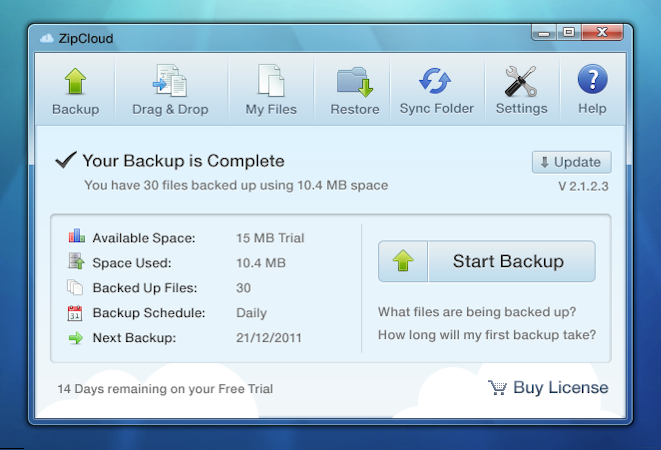Viewport: 661px width, 450px height.
Task: Click the Update button
Action: (571, 162)
